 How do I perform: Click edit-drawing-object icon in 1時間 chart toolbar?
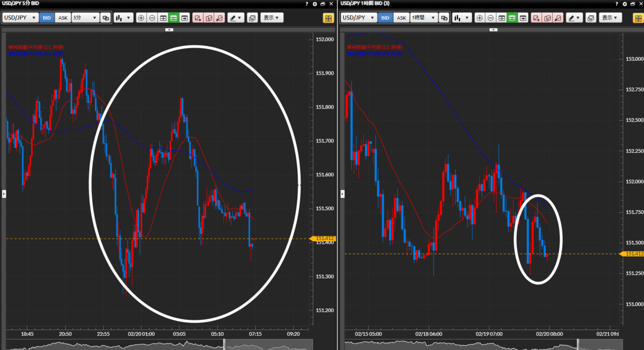pos(546,18)
